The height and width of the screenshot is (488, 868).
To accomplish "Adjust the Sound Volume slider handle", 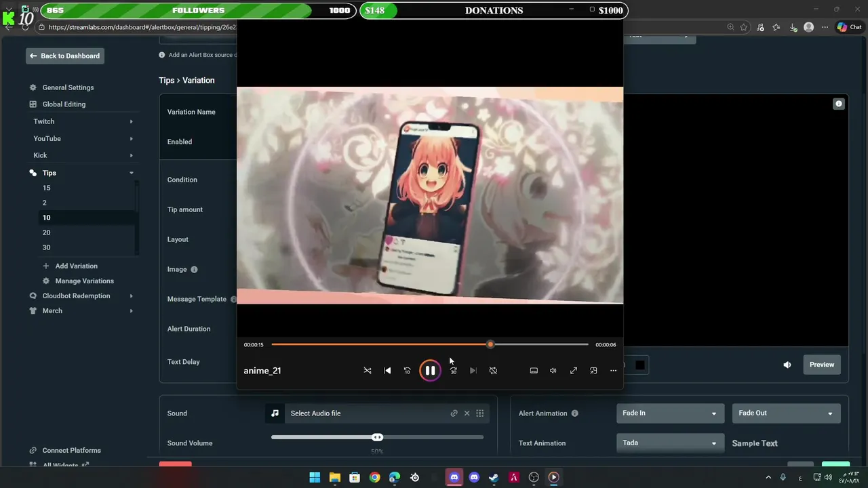I will click(x=377, y=437).
